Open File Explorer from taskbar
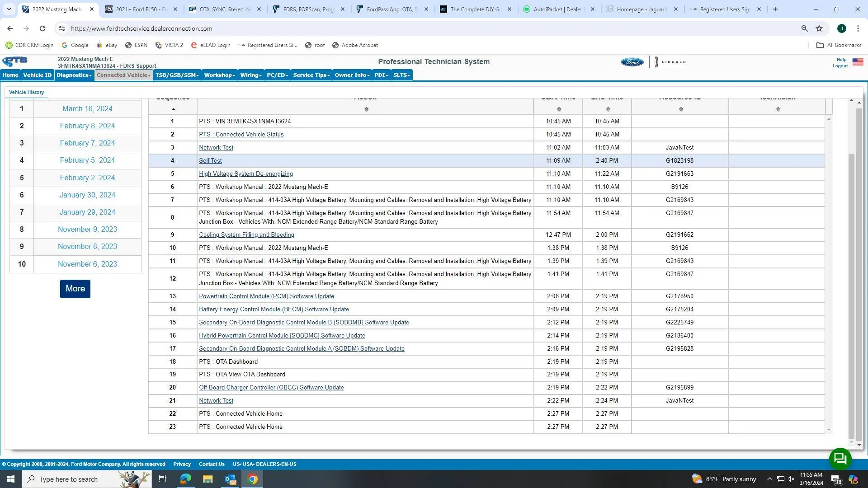Screen dimensions: 868x488 coord(208,479)
